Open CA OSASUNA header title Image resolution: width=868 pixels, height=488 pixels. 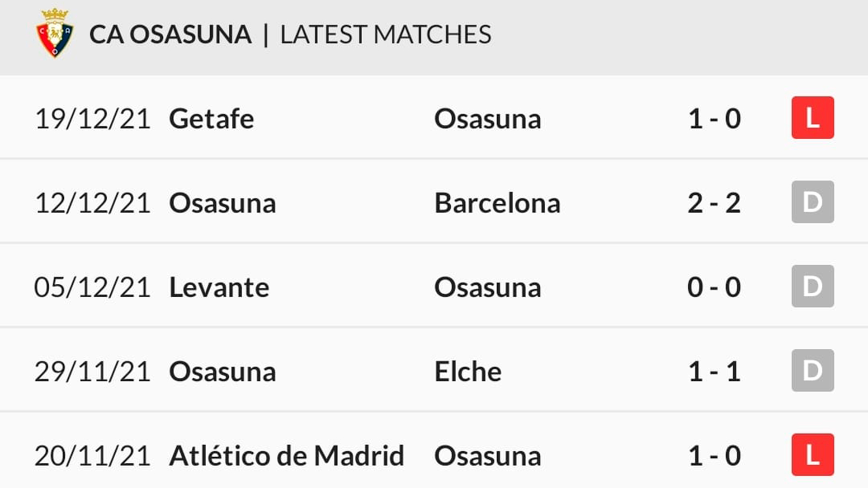pyautogui.click(x=170, y=34)
